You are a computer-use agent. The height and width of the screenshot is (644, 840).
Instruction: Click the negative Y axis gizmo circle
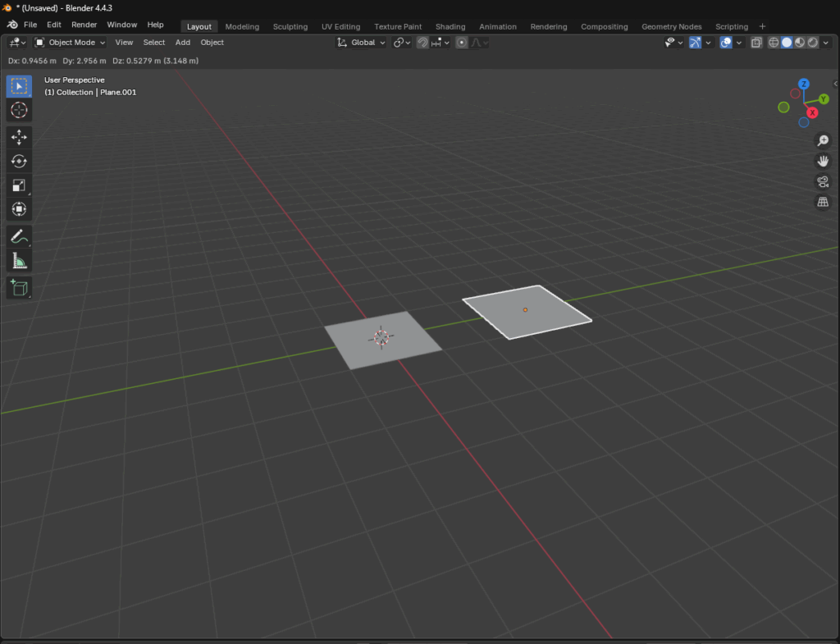tap(783, 107)
